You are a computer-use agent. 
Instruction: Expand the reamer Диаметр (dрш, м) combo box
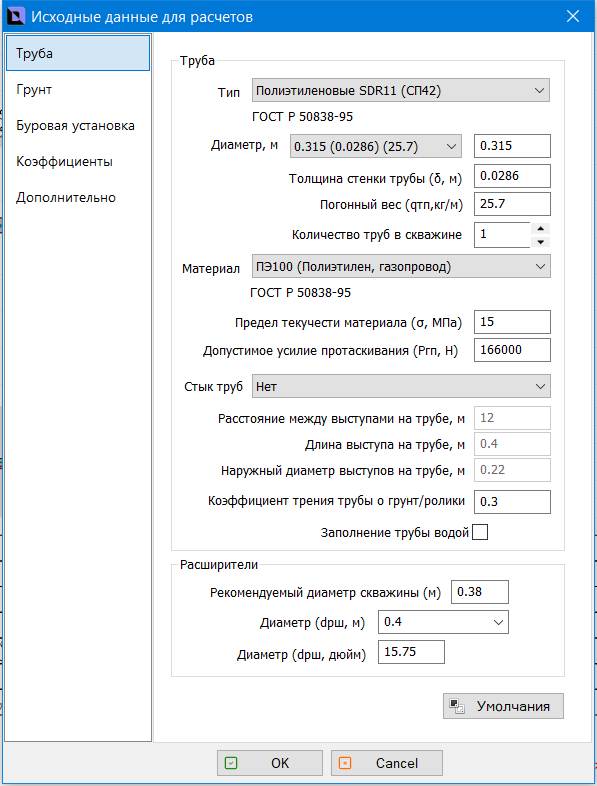pos(443,622)
